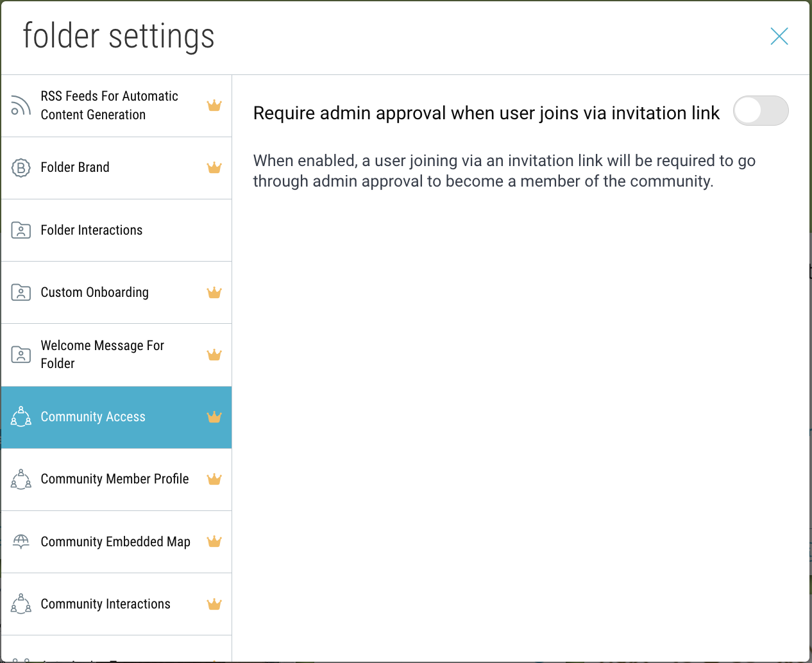Click the Community Embedded Map globe icon

pyautogui.click(x=21, y=542)
